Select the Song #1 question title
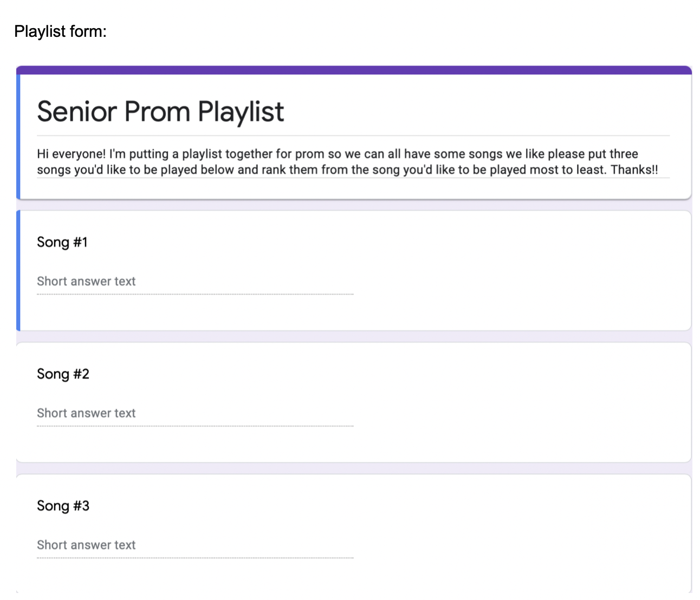The height and width of the screenshot is (600, 700). (62, 242)
